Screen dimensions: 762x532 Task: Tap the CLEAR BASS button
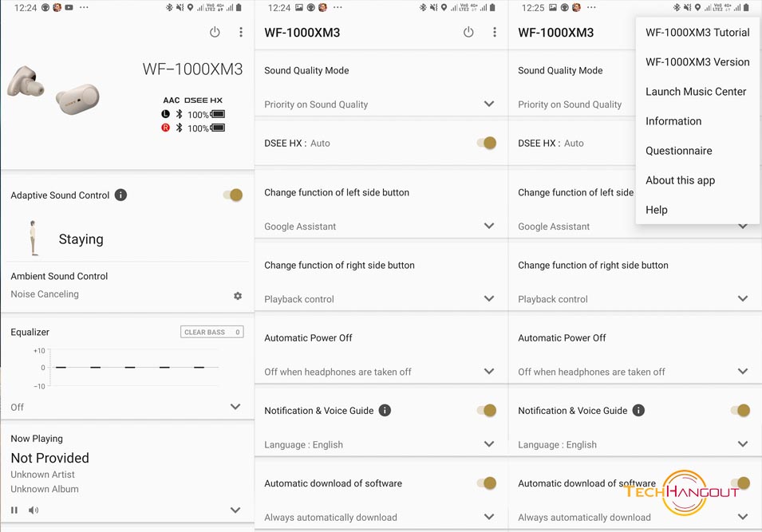click(212, 332)
